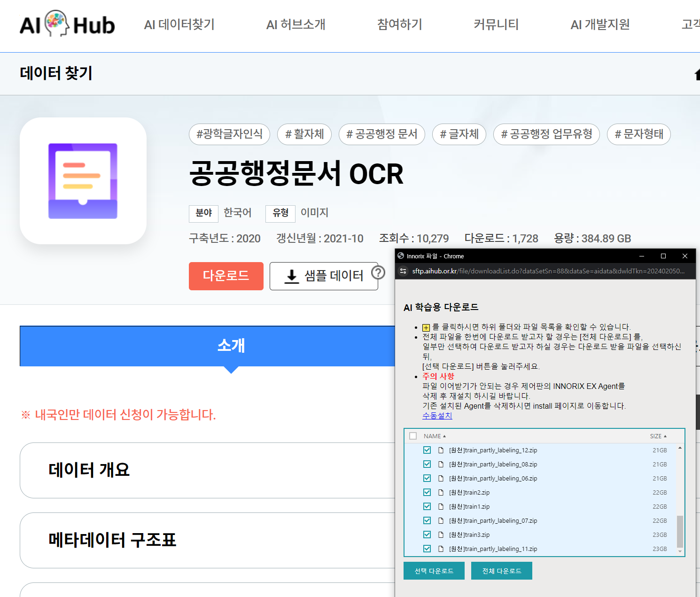The height and width of the screenshot is (597, 700).
Task: Click the 전체 다운로드 button
Action: [502, 571]
